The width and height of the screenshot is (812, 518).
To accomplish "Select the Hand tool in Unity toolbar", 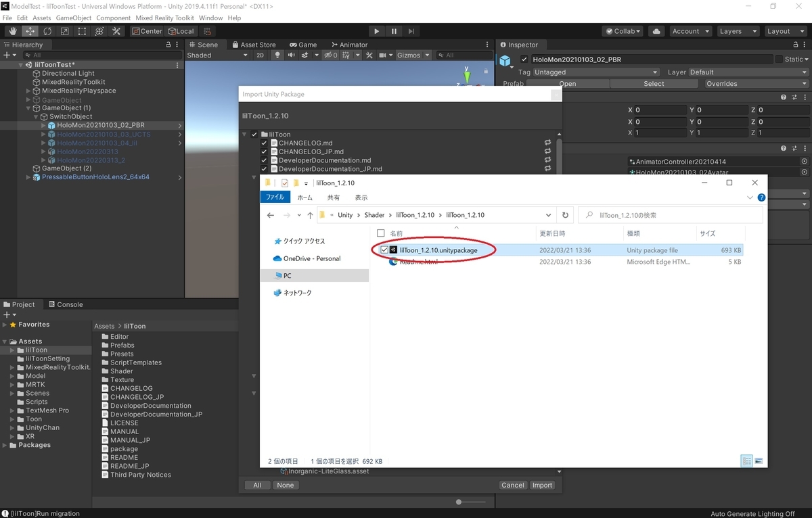I will [13, 31].
